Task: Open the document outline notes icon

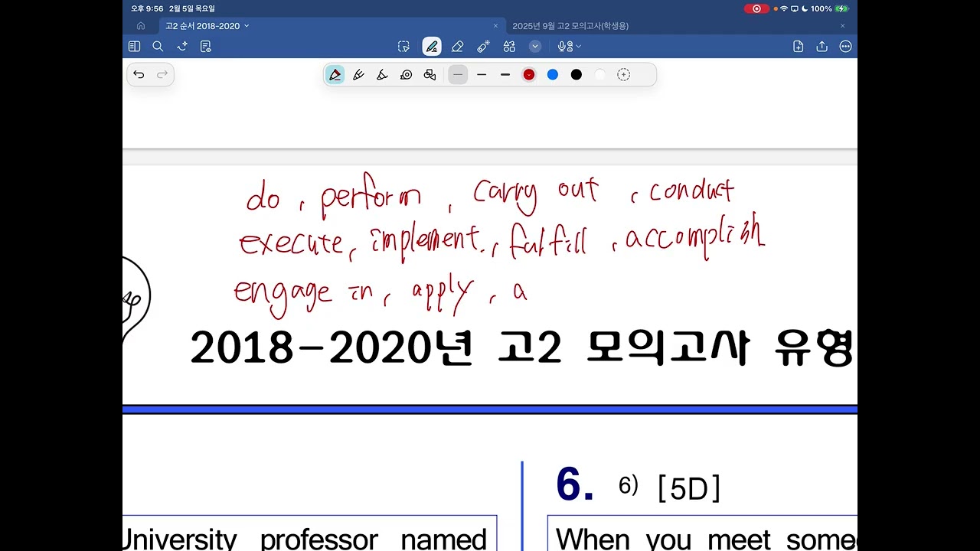Action: (x=205, y=47)
